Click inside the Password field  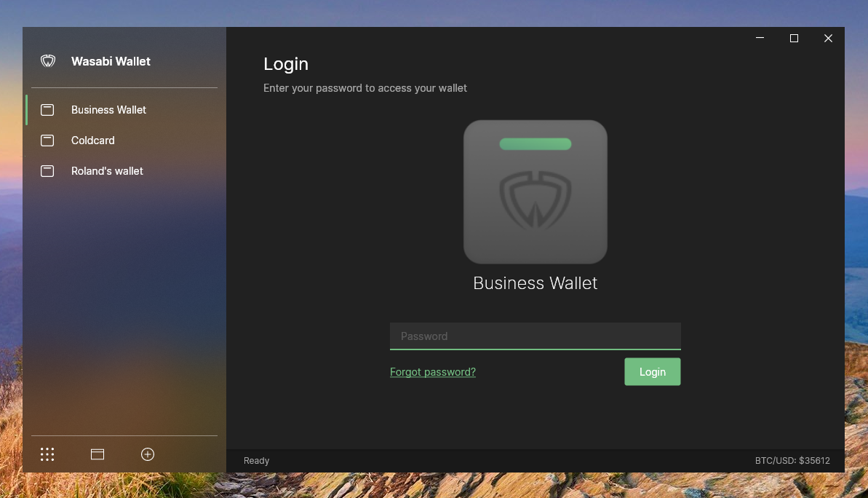(x=535, y=336)
